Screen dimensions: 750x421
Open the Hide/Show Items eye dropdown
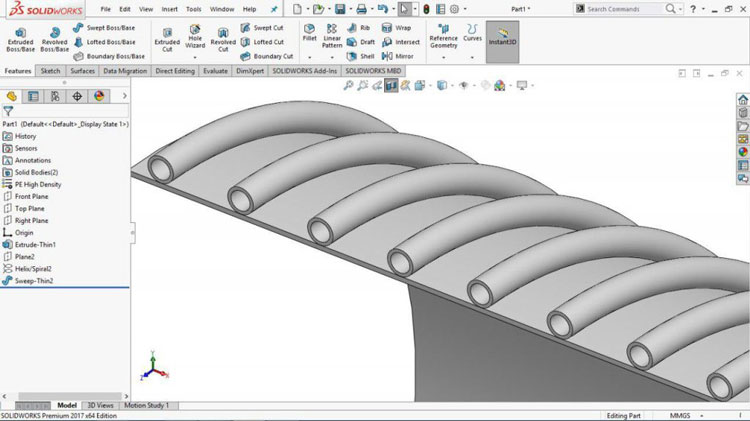pos(464,86)
